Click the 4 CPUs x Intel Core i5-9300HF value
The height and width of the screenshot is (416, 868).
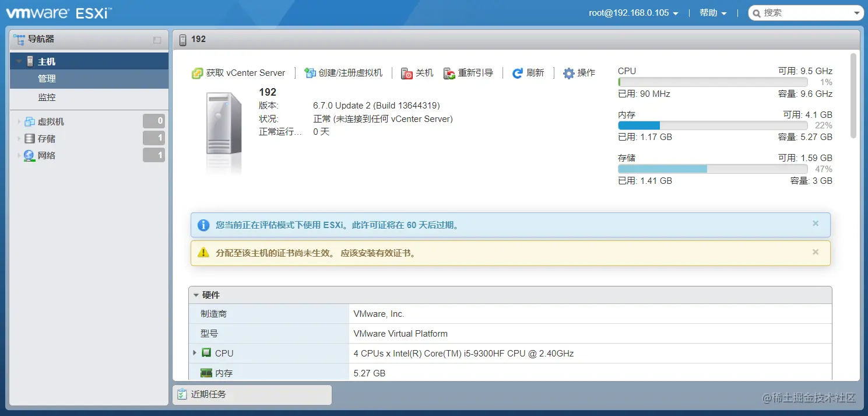pyautogui.click(x=463, y=354)
